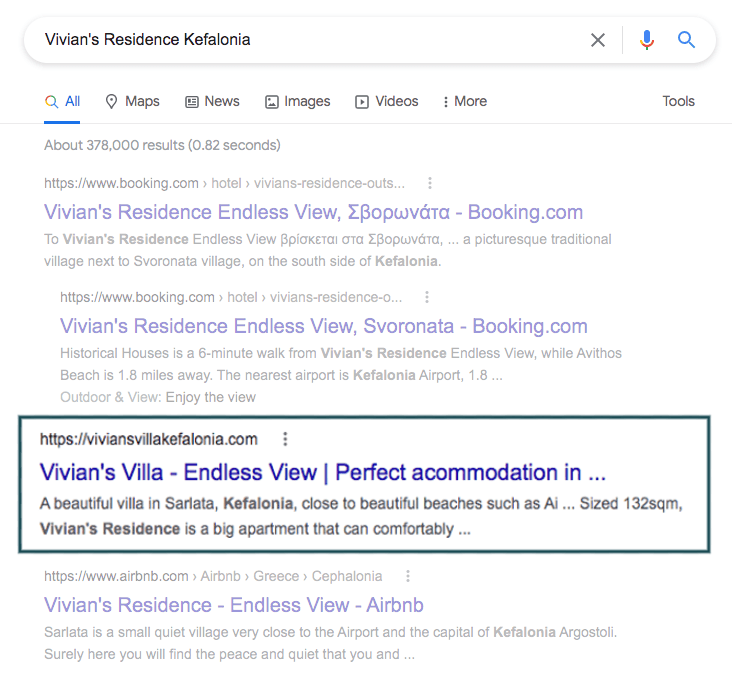Start voice search with the microphone icon
Viewport: 732px width, 690px height.
(647, 40)
